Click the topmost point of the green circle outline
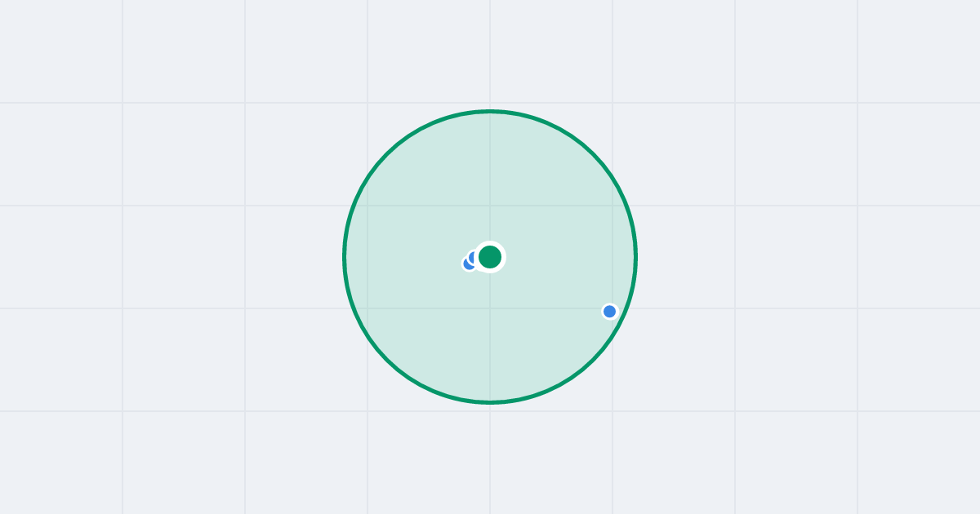The height and width of the screenshot is (514, 980). pos(490,111)
